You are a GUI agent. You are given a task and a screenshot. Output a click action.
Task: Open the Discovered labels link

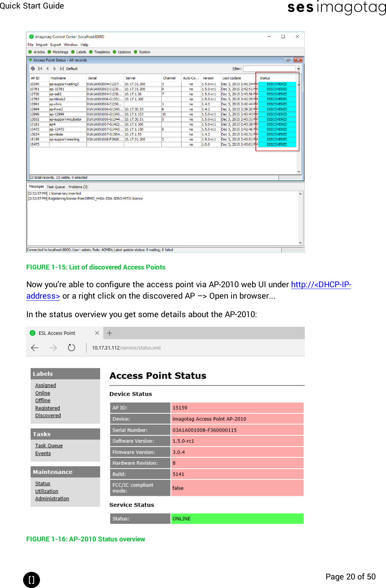click(x=48, y=415)
